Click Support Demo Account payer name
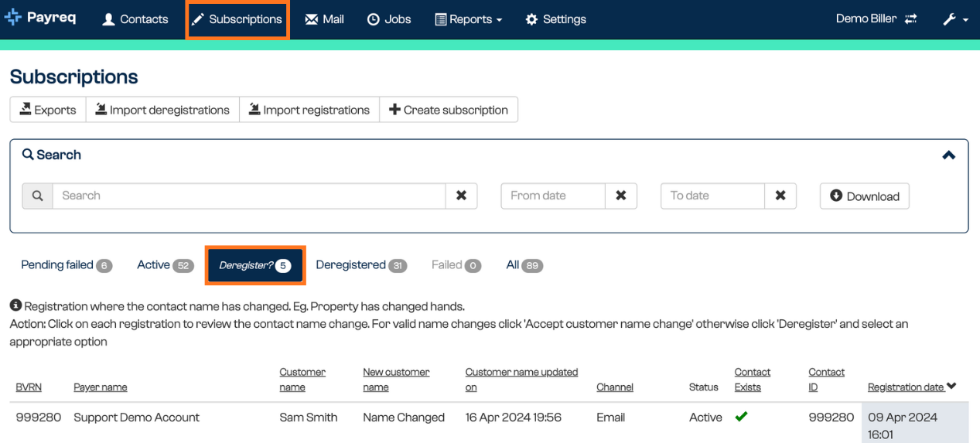This screenshot has width=980, height=443. pos(136,417)
